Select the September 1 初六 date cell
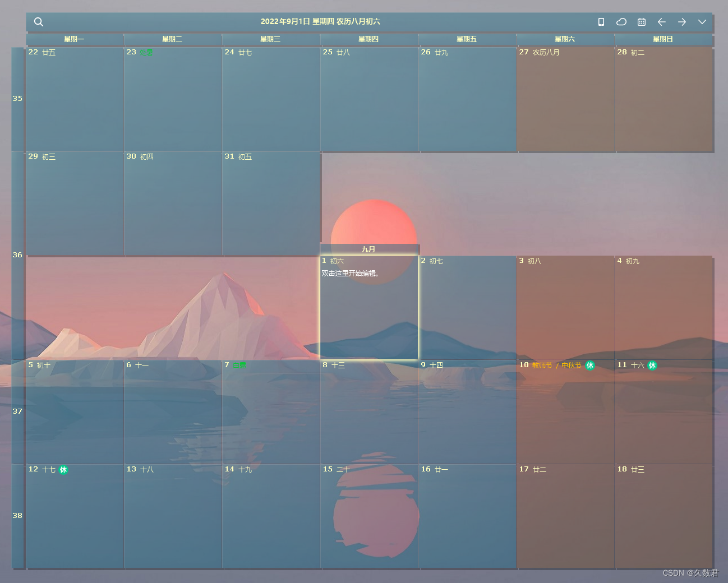 [x=369, y=307]
